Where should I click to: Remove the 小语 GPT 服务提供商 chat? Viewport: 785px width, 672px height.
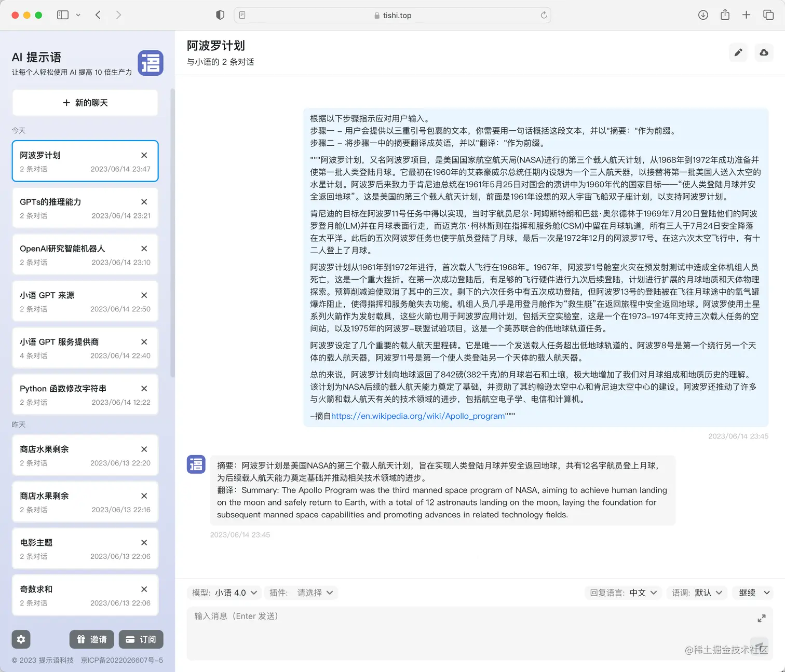tap(144, 342)
